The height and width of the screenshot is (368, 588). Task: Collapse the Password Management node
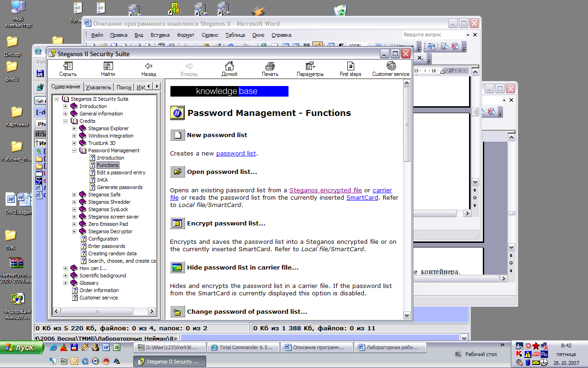[x=74, y=150]
